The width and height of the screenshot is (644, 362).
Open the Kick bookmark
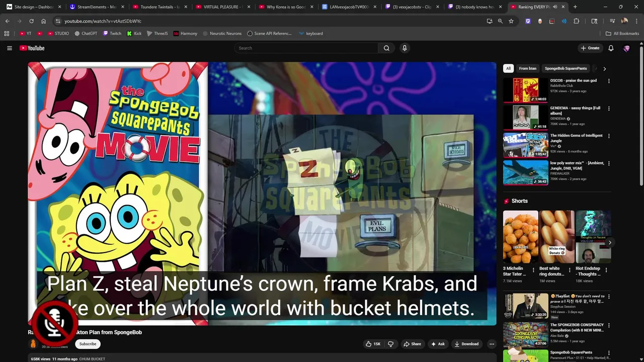pyautogui.click(x=134, y=34)
